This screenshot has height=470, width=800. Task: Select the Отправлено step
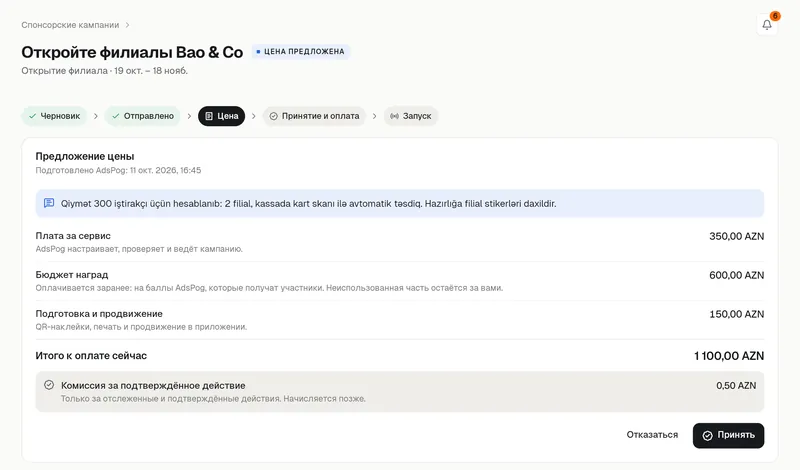point(142,116)
